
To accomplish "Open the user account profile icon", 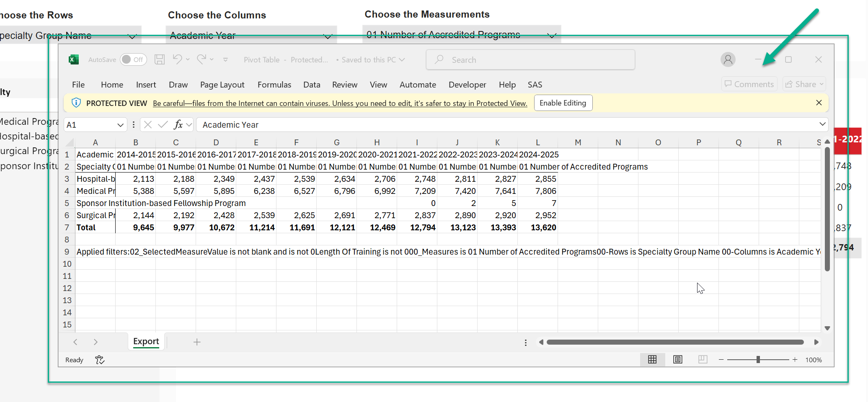I will (728, 59).
